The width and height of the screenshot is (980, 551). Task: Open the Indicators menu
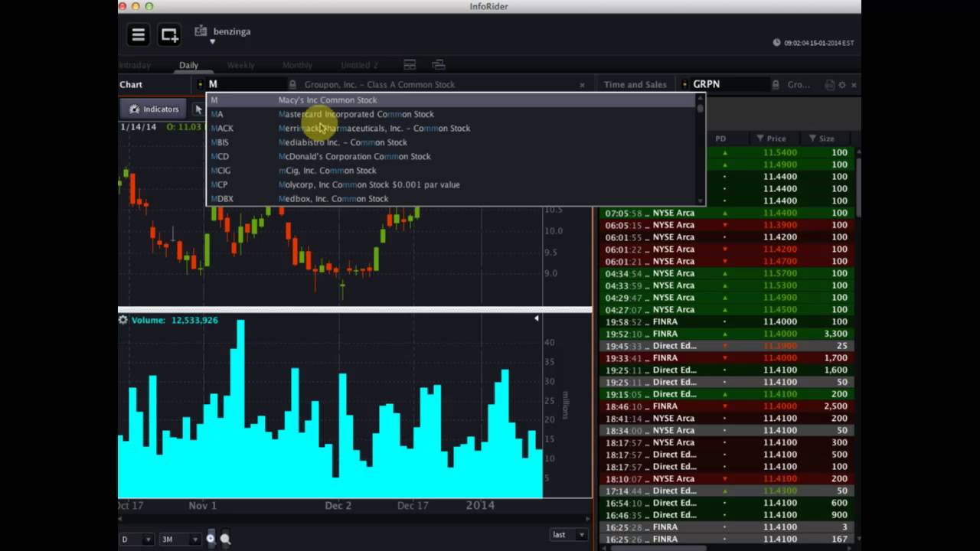tap(154, 109)
